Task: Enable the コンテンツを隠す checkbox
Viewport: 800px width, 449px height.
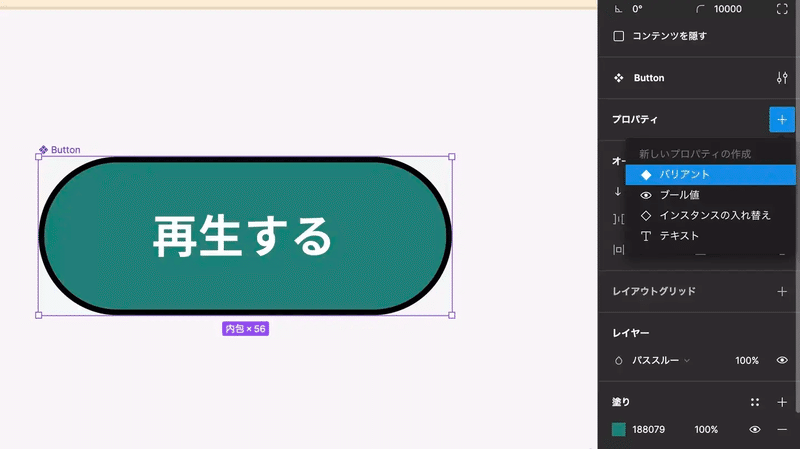Action: (618, 36)
